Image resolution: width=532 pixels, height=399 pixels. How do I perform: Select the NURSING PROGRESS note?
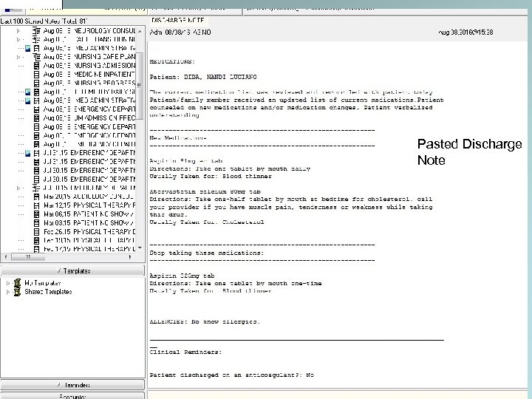pos(89,83)
